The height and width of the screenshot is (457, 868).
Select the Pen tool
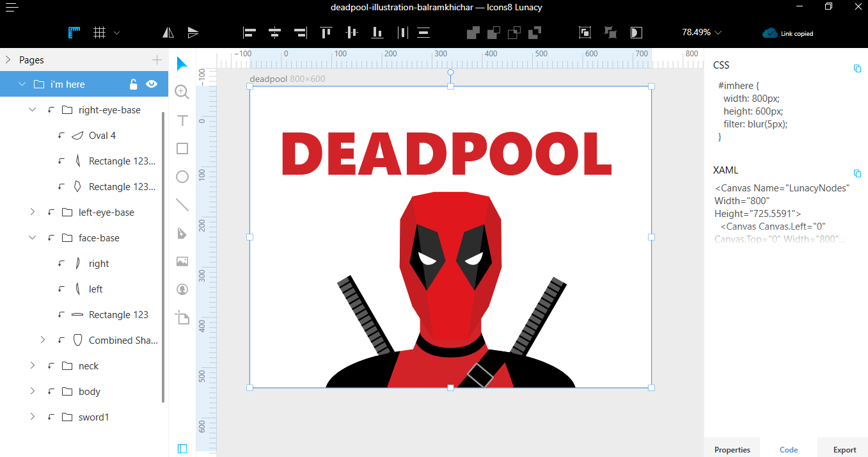point(182,233)
